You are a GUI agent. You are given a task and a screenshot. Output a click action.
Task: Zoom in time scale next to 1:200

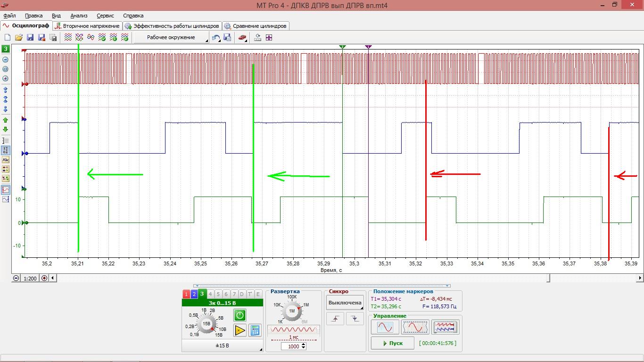tap(44, 278)
